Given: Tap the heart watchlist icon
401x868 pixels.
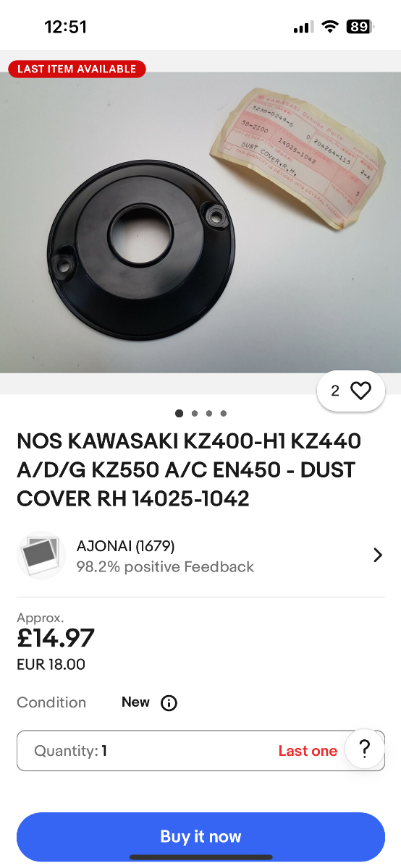Looking at the screenshot, I should pos(360,391).
